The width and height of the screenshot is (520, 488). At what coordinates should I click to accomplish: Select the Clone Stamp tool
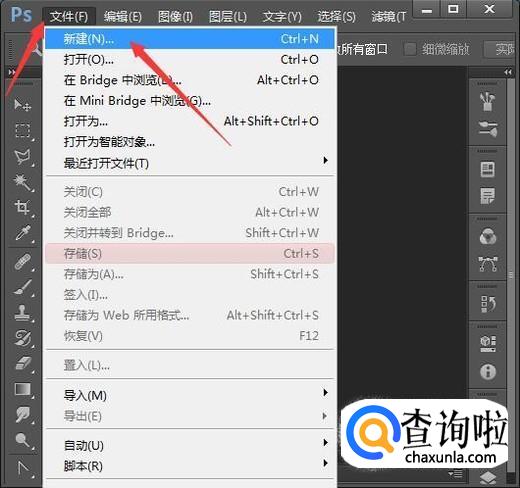(x=23, y=313)
